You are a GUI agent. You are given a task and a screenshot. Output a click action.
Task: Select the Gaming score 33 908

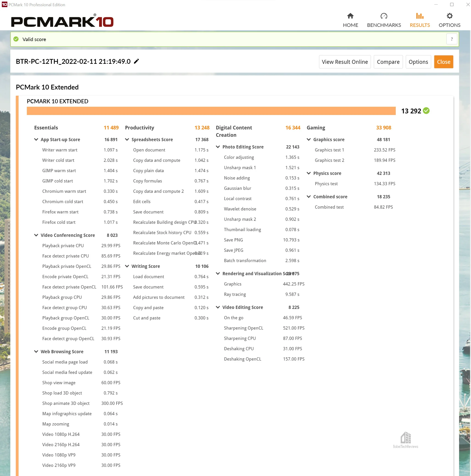(x=384, y=128)
